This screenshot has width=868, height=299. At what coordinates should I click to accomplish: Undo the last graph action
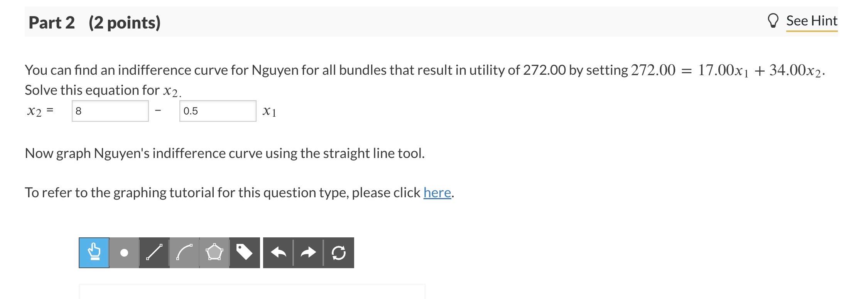(x=279, y=253)
